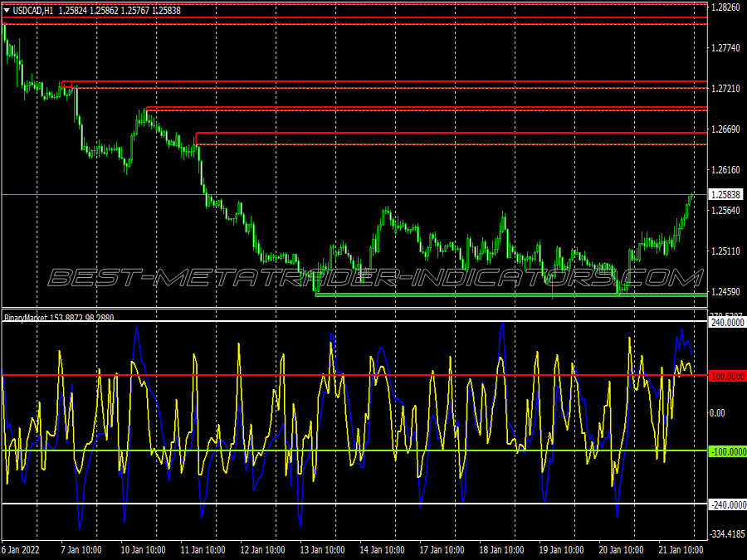This screenshot has width=747, height=560.
Task: Select the 1.28260 price scale label
Action: pos(725,7)
